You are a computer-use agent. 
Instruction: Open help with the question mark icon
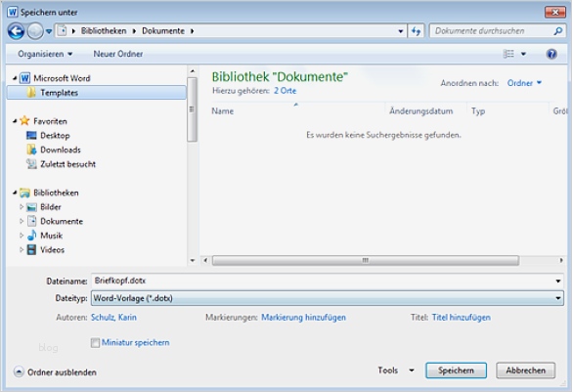551,54
